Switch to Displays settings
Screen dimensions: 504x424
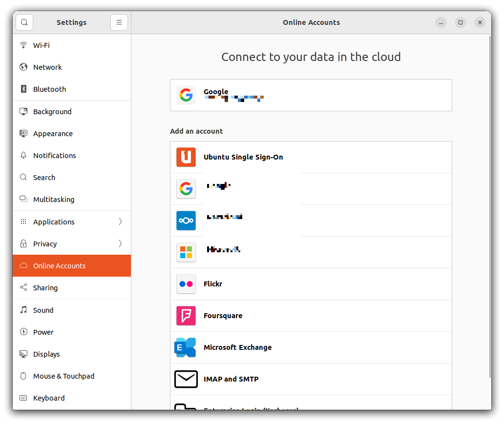72,354
